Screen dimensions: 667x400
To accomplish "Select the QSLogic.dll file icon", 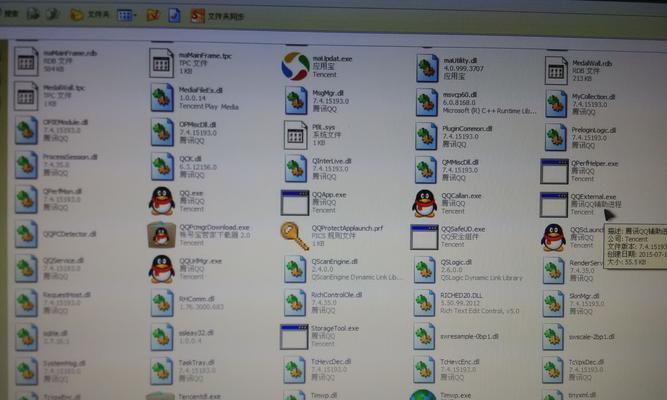I will (x=425, y=270).
